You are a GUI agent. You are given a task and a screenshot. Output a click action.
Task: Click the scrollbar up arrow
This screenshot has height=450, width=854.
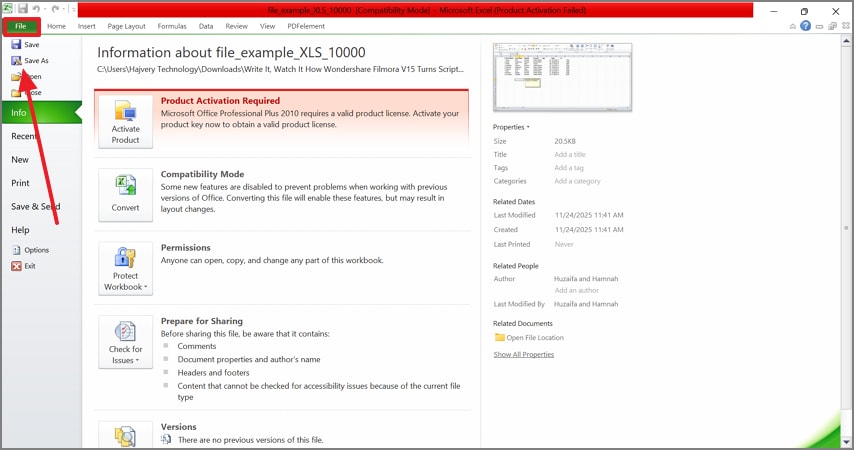(x=846, y=40)
